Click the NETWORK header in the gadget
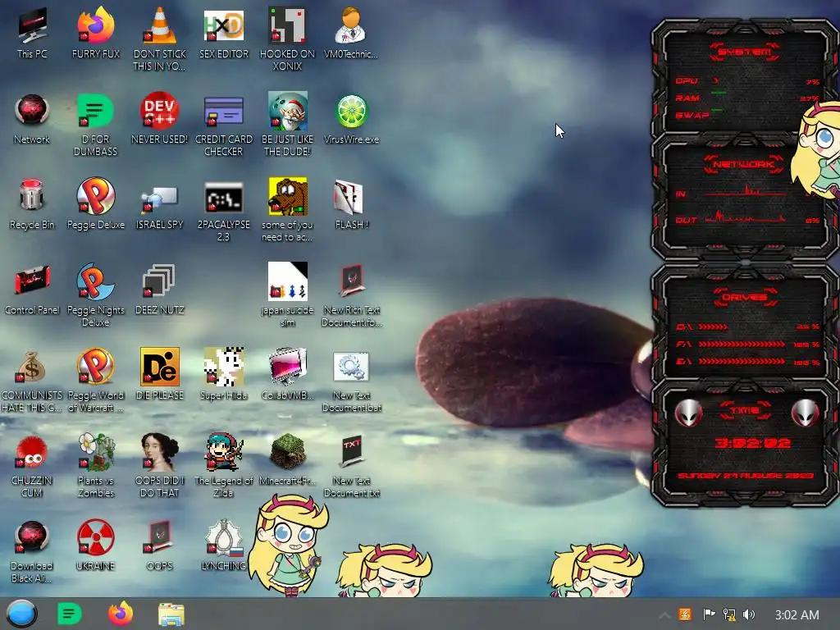The image size is (840, 630). [x=743, y=164]
